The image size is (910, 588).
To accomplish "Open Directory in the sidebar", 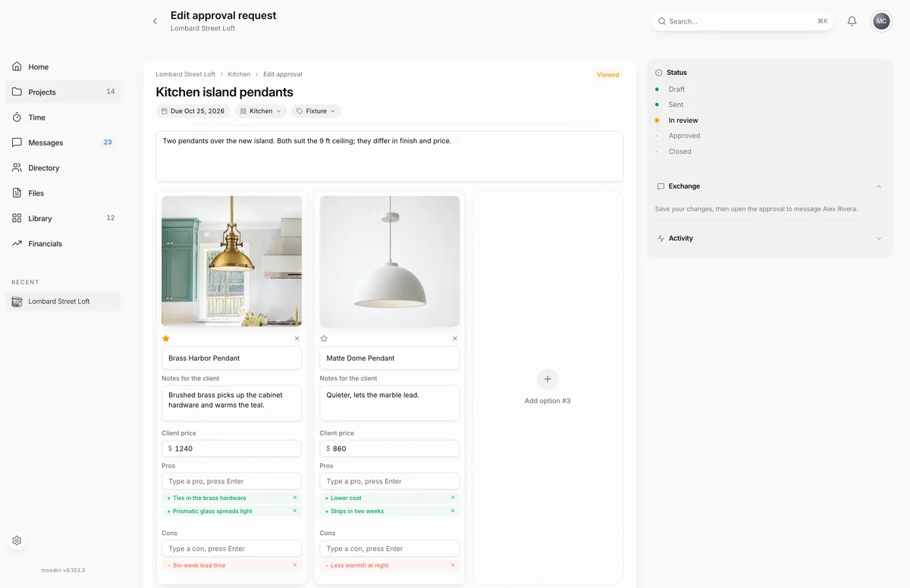I will 63,167.
